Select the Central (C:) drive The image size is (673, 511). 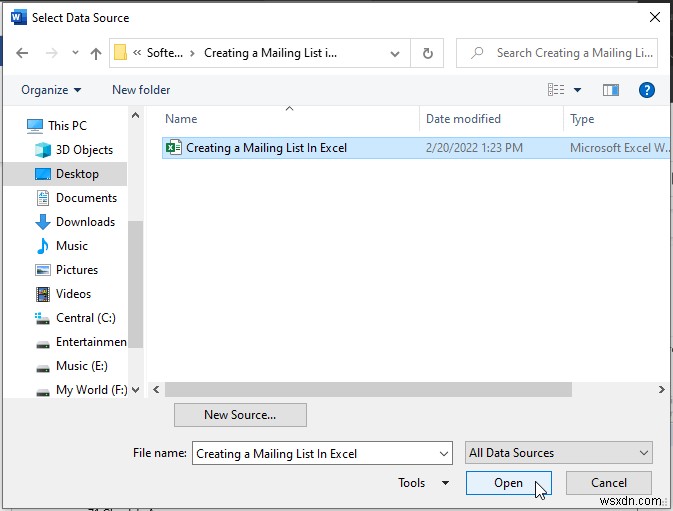(x=75, y=318)
